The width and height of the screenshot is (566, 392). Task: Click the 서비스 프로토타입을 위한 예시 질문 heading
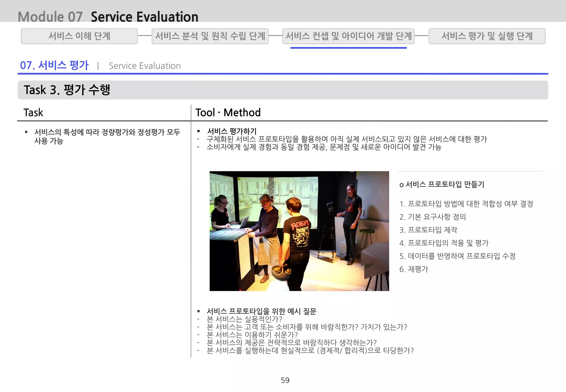tap(261, 311)
